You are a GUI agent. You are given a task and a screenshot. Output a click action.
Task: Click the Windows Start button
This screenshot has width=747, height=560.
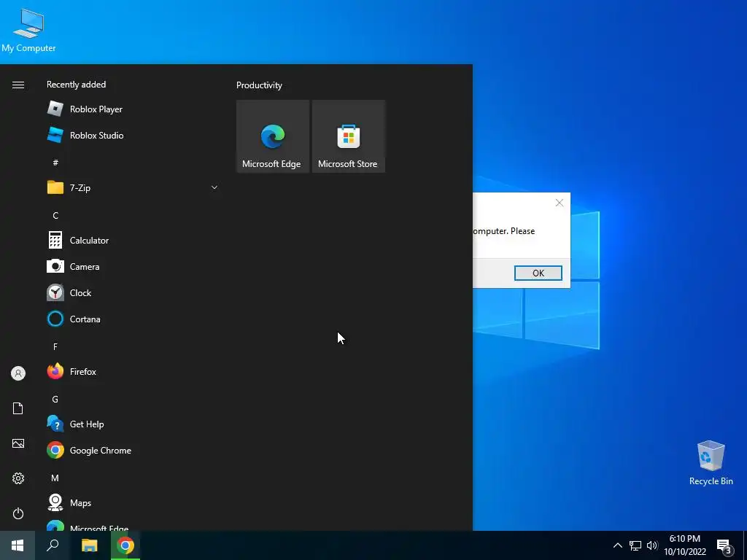click(x=18, y=545)
